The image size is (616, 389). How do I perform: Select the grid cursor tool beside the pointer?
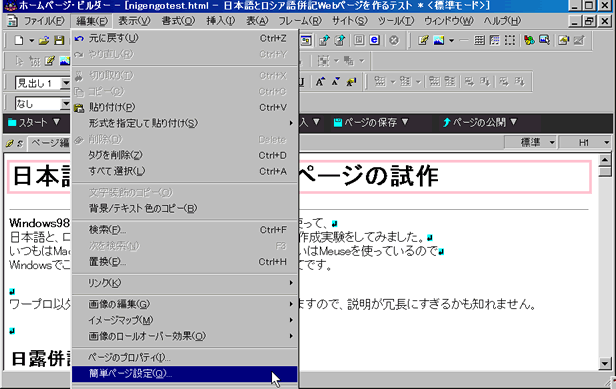coord(35,61)
